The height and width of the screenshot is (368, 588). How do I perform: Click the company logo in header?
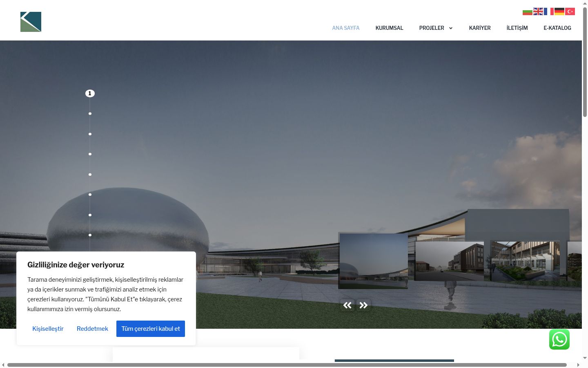click(x=31, y=22)
